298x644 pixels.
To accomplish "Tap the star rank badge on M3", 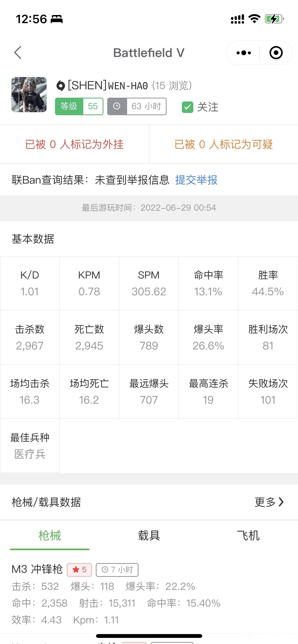I will point(79,570).
